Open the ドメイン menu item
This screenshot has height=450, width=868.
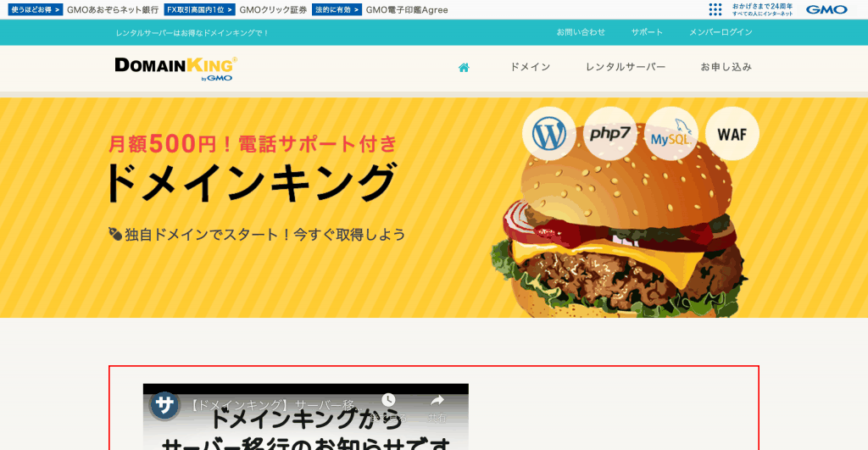530,67
